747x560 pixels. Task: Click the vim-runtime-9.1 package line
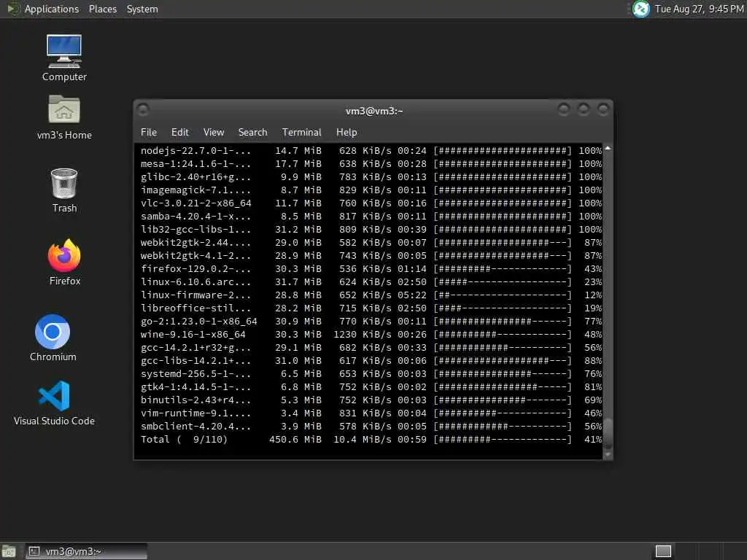(x=371, y=413)
